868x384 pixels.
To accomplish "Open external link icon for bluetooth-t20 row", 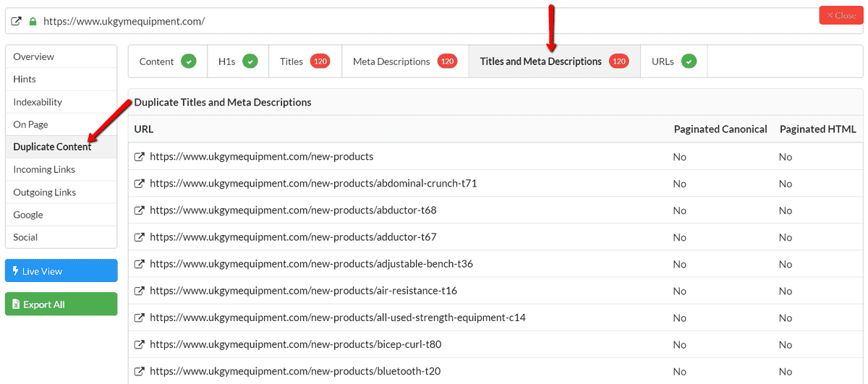I will pos(140,371).
